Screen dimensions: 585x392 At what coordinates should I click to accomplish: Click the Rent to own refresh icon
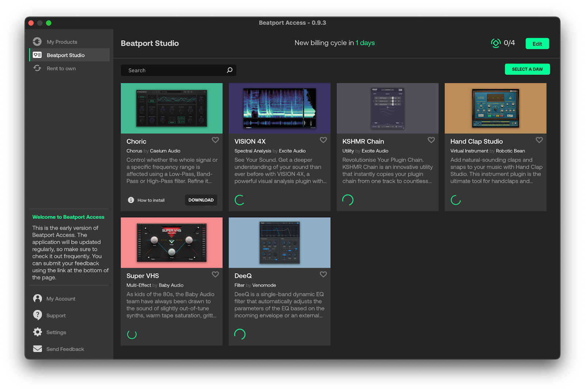[37, 68]
